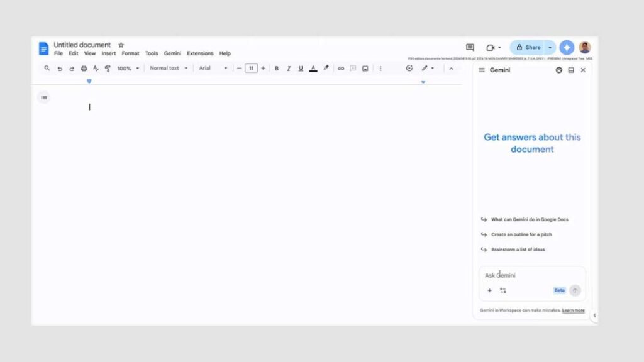Open the Tools menu

(x=151, y=53)
